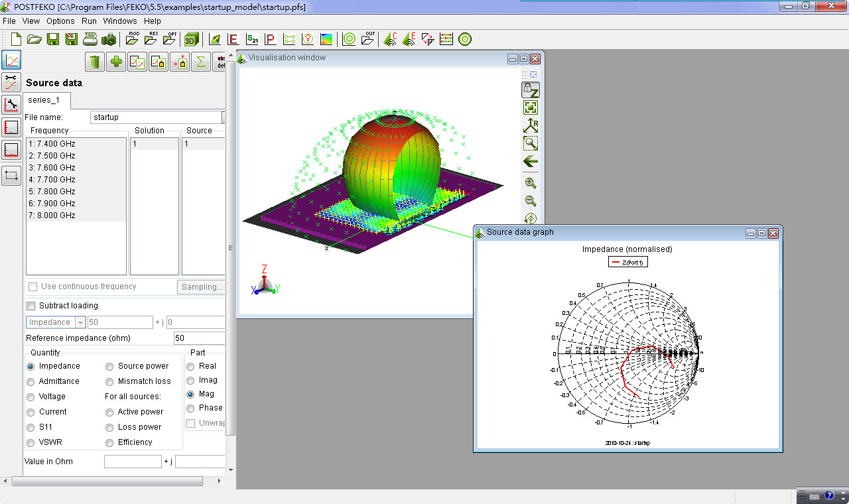Open the Help menu

tap(153, 21)
